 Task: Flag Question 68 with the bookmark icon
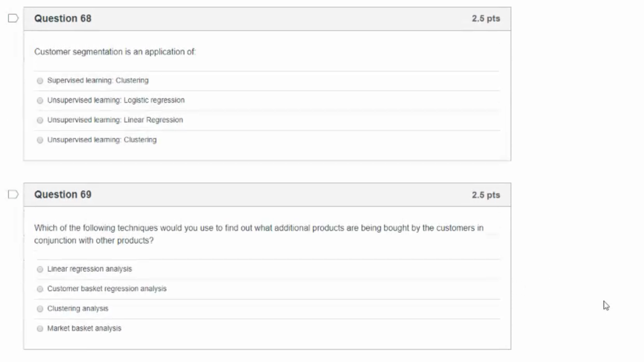[13, 19]
